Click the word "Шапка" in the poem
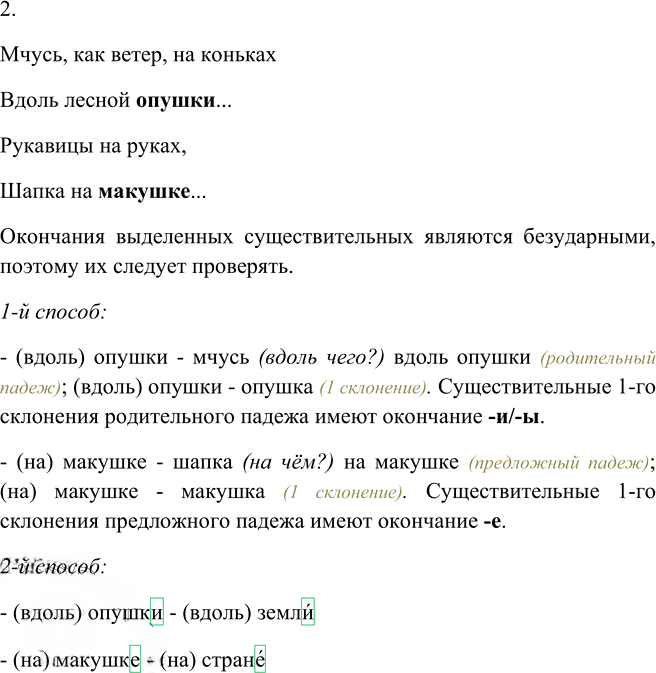This screenshot has width=656, height=673. 32,191
